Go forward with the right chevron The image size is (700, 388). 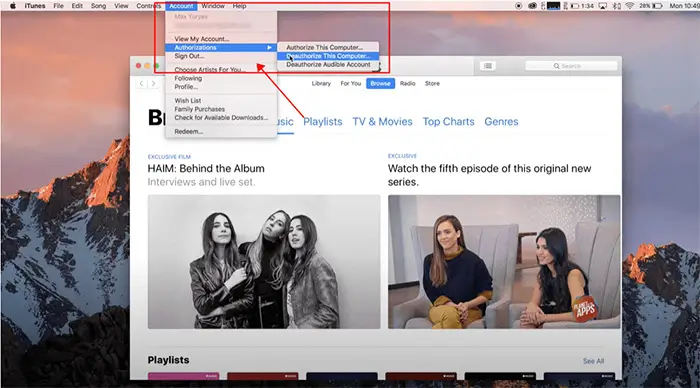[x=153, y=83]
